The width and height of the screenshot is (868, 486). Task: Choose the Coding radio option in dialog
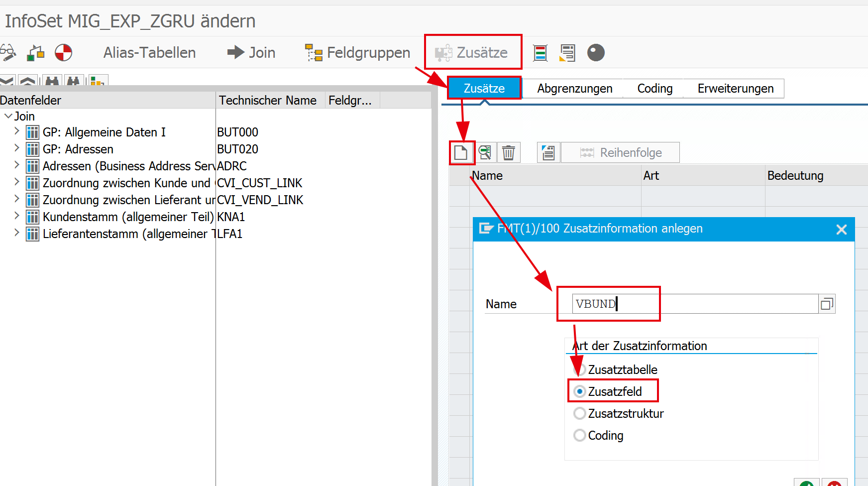579,435
